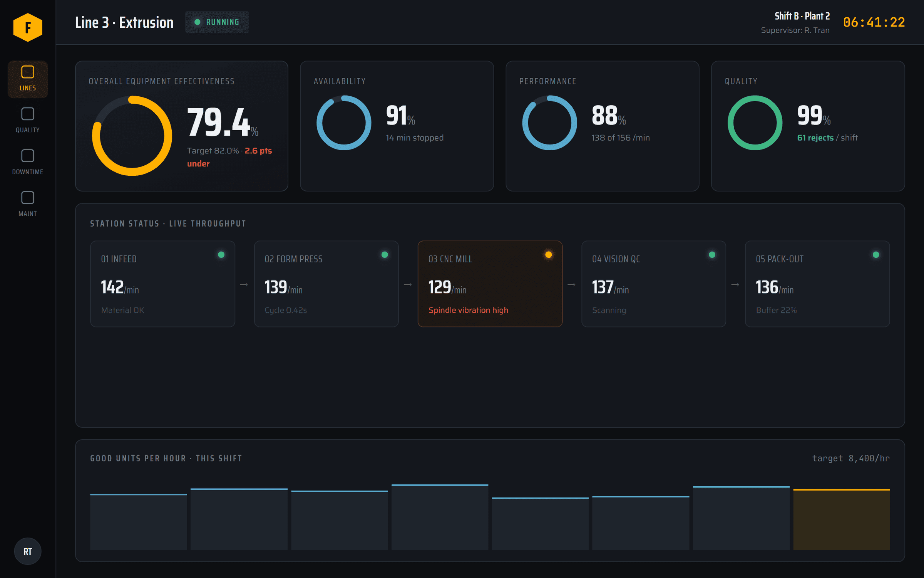
Task: Click the 05 Pack-Out status dot
Action: [876, 255]
